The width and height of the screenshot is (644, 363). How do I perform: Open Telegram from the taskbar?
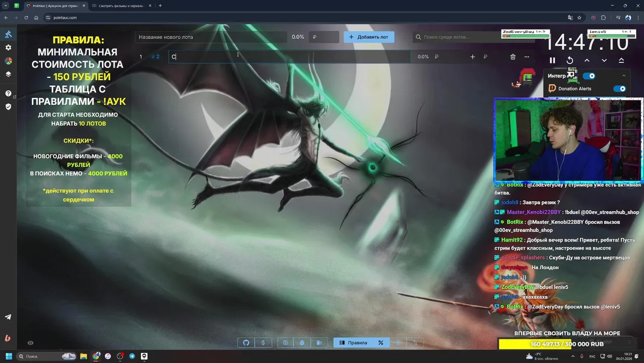[x=132, y=356]
